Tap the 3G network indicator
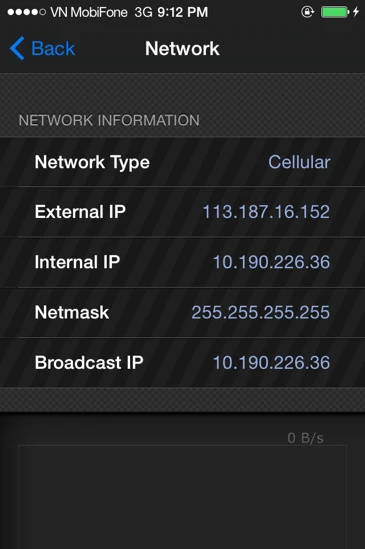Image resolution: width=365 pixels, height=549 pixels. [143, 13]
